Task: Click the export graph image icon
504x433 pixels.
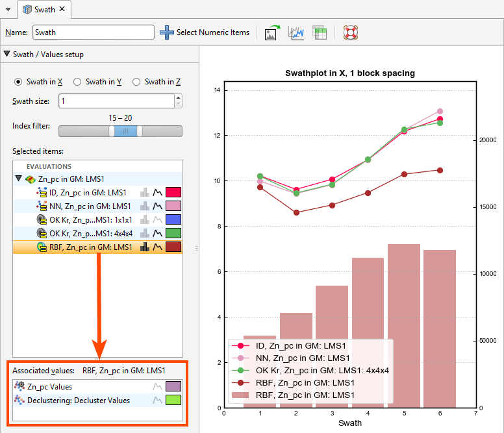Action: point(272,32)
